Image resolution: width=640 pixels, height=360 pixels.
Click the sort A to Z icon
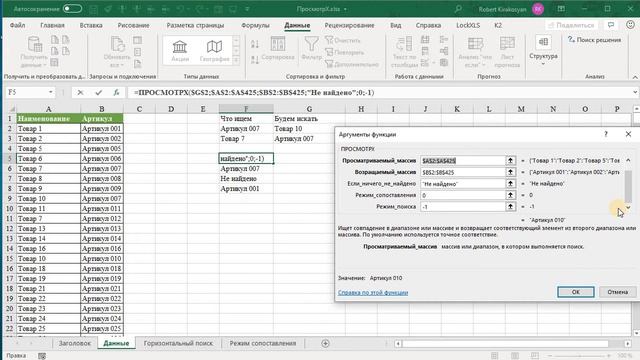point(255,44)
